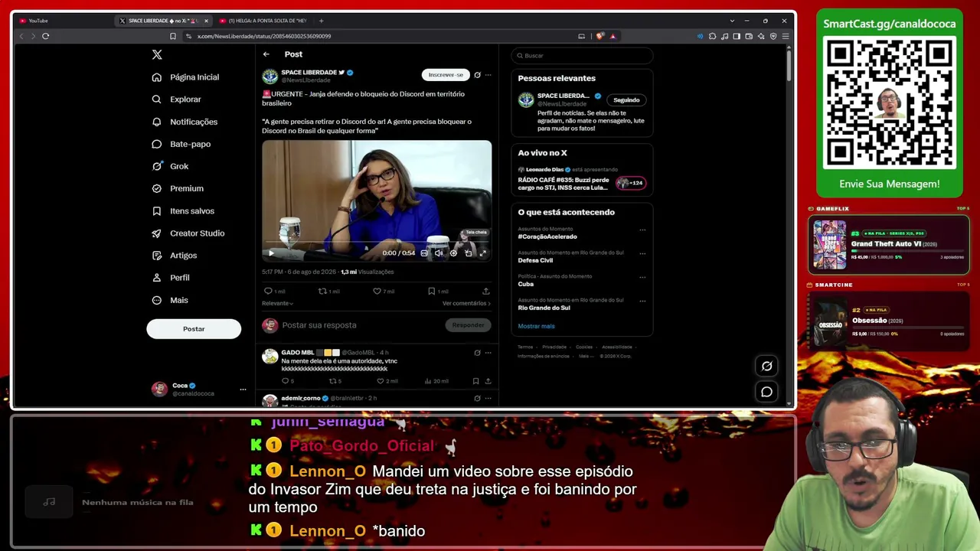Open Grok icon on GADO MBL reply

click(477, 353)
